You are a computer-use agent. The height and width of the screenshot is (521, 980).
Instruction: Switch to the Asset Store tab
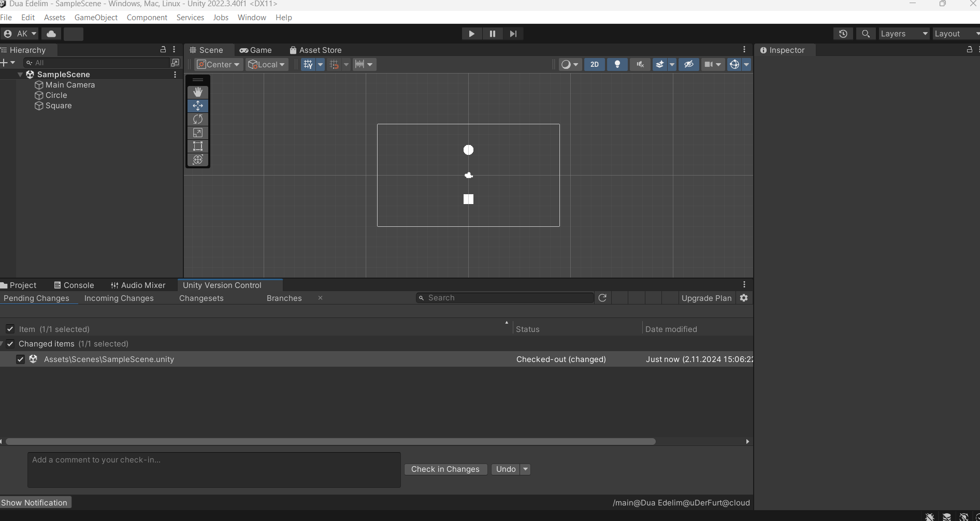(x=315, y=50)
